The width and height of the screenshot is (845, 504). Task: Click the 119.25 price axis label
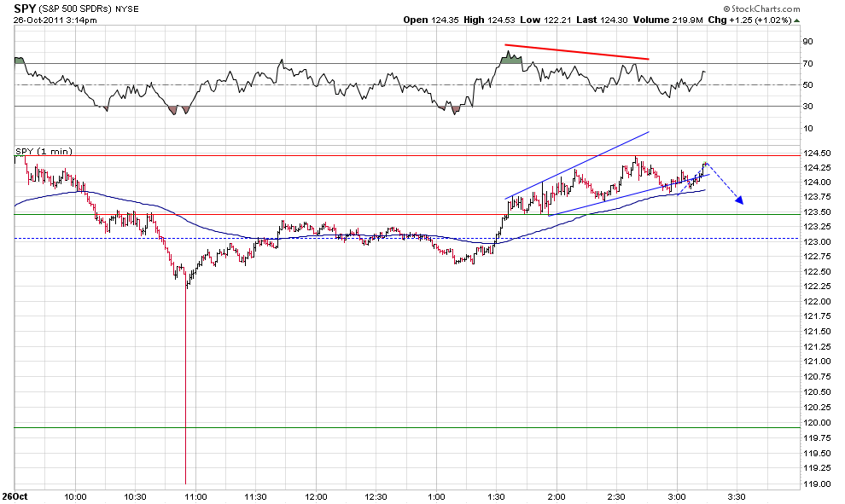click(x=817, y=468)
